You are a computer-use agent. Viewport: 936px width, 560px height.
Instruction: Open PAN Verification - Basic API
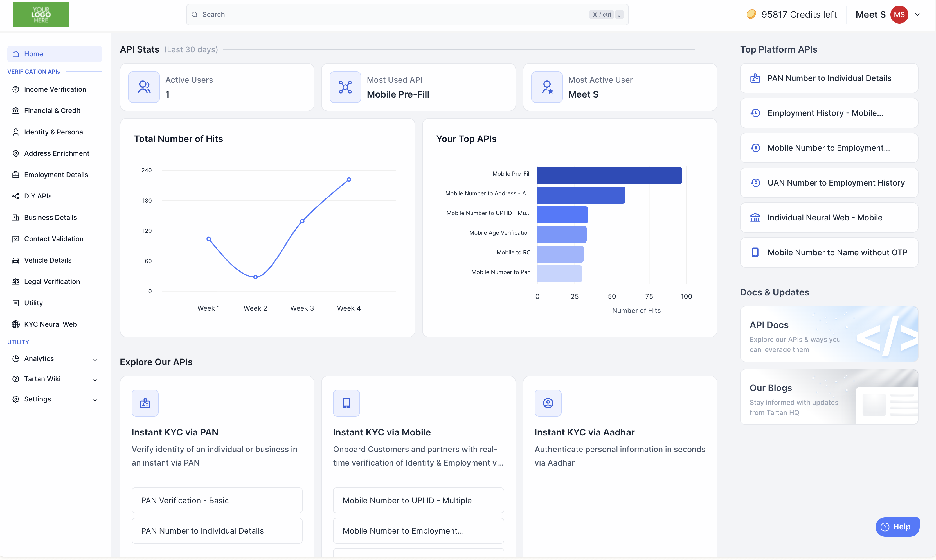(x=217, y=500)
